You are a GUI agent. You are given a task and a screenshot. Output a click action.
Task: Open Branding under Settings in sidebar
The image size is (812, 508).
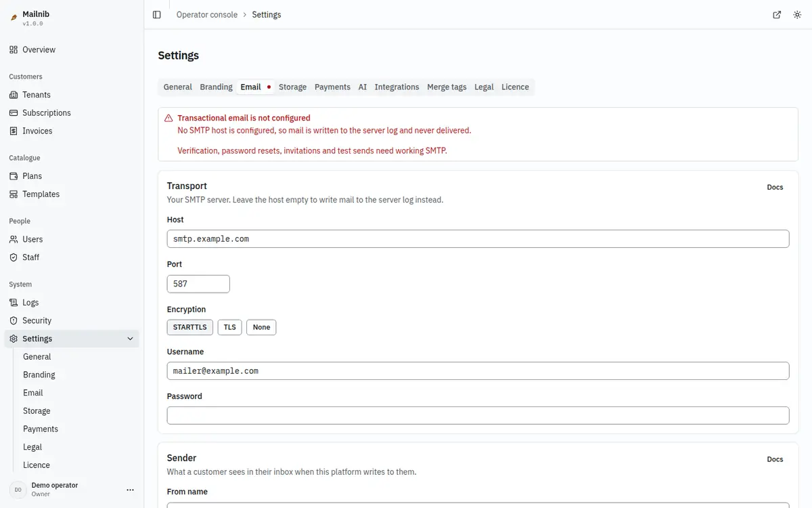tap(78, 375)
